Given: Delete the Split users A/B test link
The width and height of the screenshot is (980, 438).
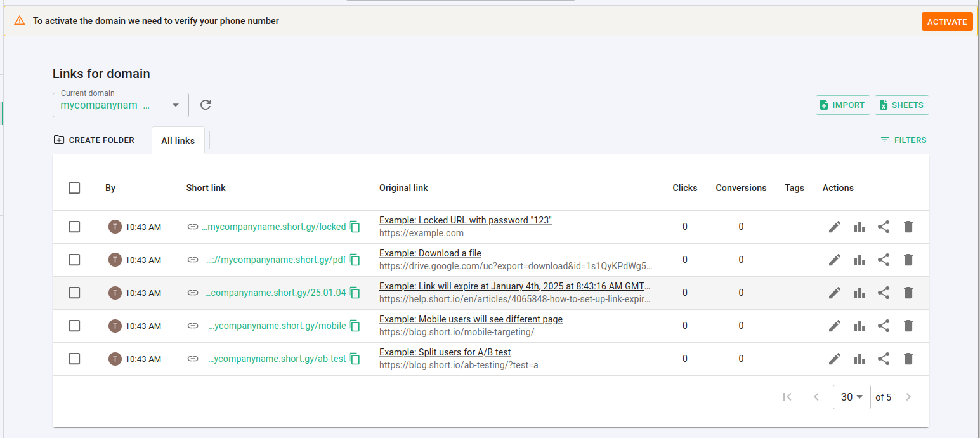Looking at the screenshot, I should (x=908, y=359).
